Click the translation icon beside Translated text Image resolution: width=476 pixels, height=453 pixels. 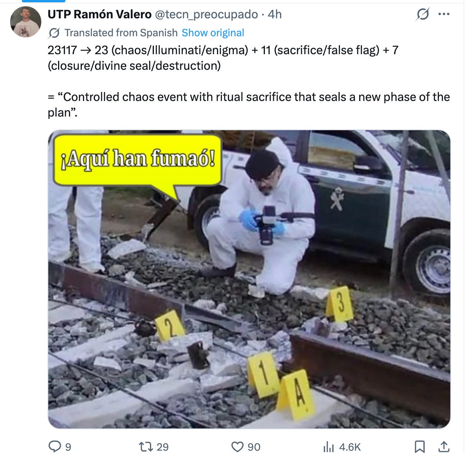(x=54, y=33)
